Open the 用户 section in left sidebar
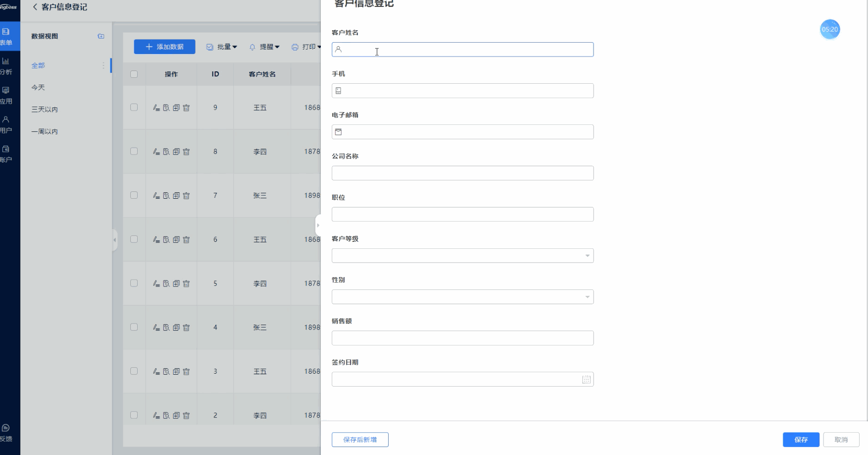 [x=6, y=124]
